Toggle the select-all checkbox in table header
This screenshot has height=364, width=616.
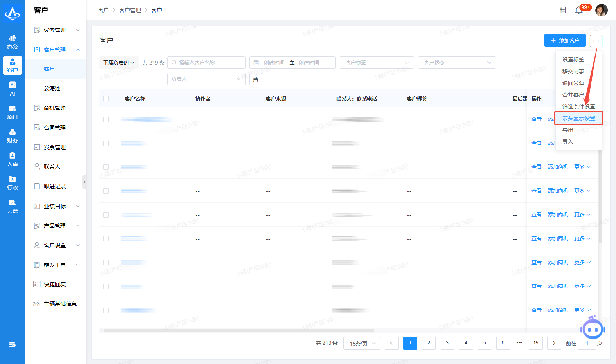pos(106,99)
